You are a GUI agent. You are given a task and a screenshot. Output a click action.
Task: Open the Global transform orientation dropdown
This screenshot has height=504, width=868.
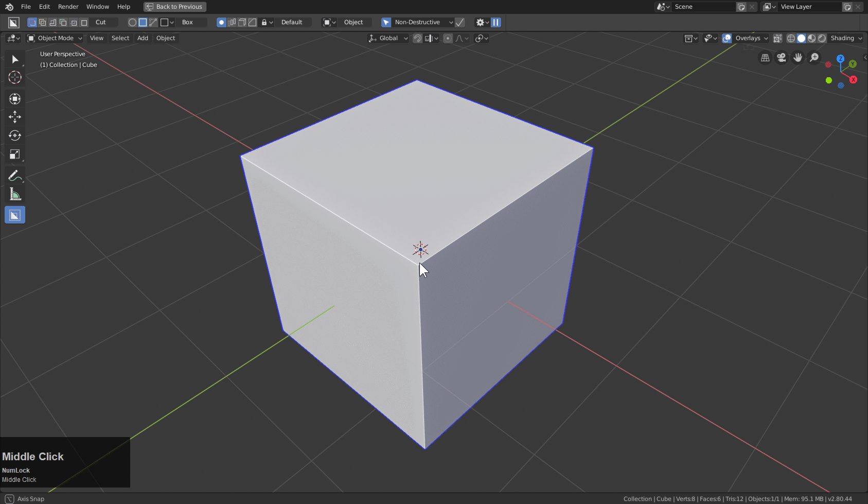click(387, 38)
